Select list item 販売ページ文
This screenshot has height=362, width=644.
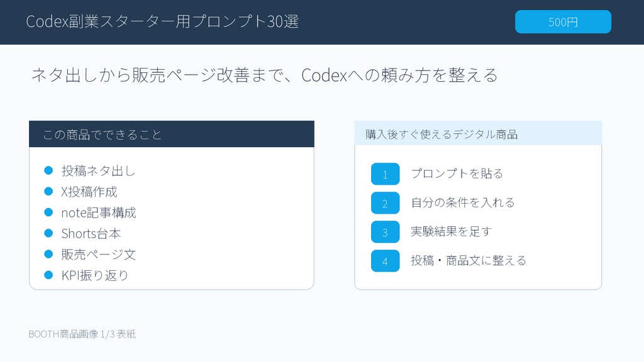(x=99, y=255)
